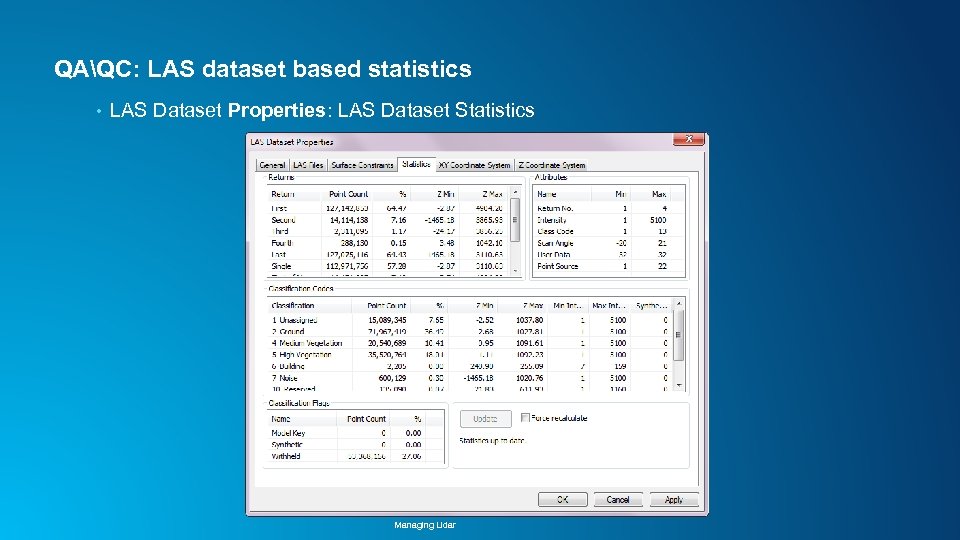Select the Withheld flag row

point(356,456)
